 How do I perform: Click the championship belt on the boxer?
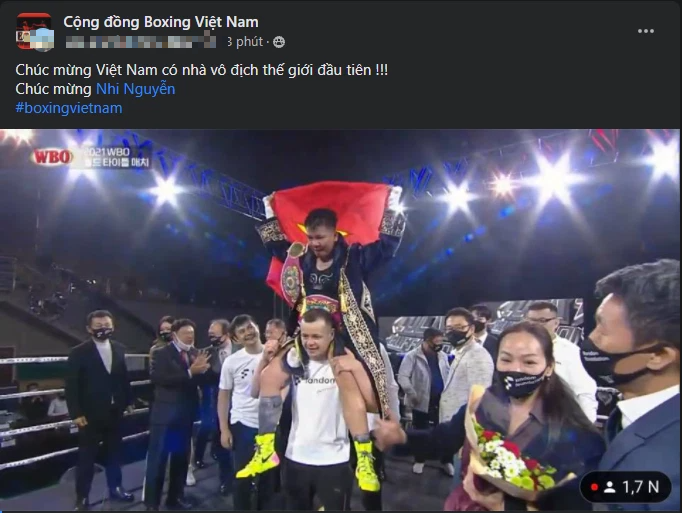click(x=292, y=274)
